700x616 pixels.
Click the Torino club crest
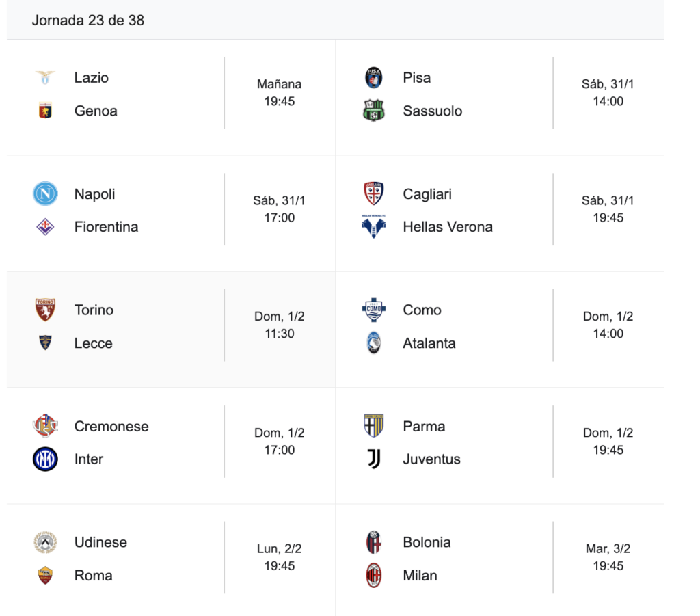coord(45,310)
